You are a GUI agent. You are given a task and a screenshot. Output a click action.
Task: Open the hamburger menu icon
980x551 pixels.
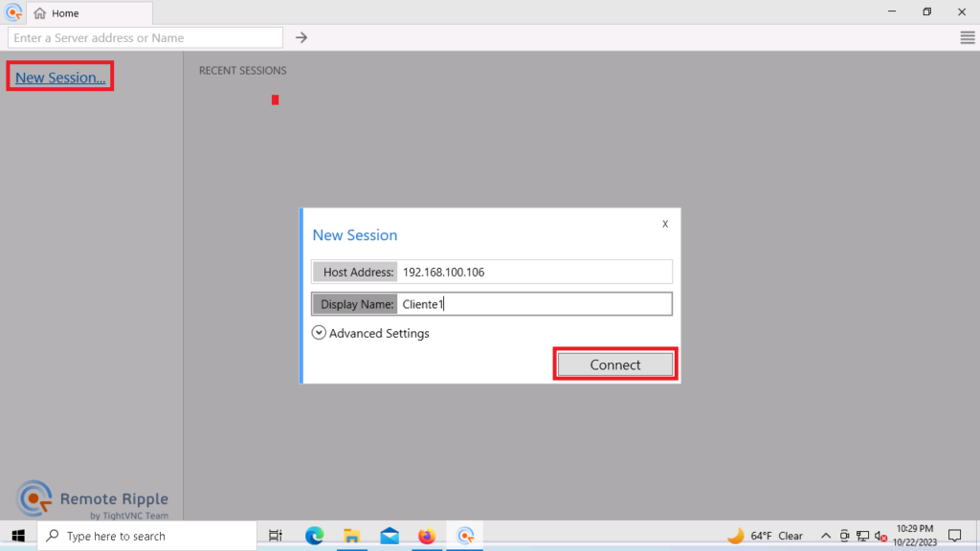968,37
